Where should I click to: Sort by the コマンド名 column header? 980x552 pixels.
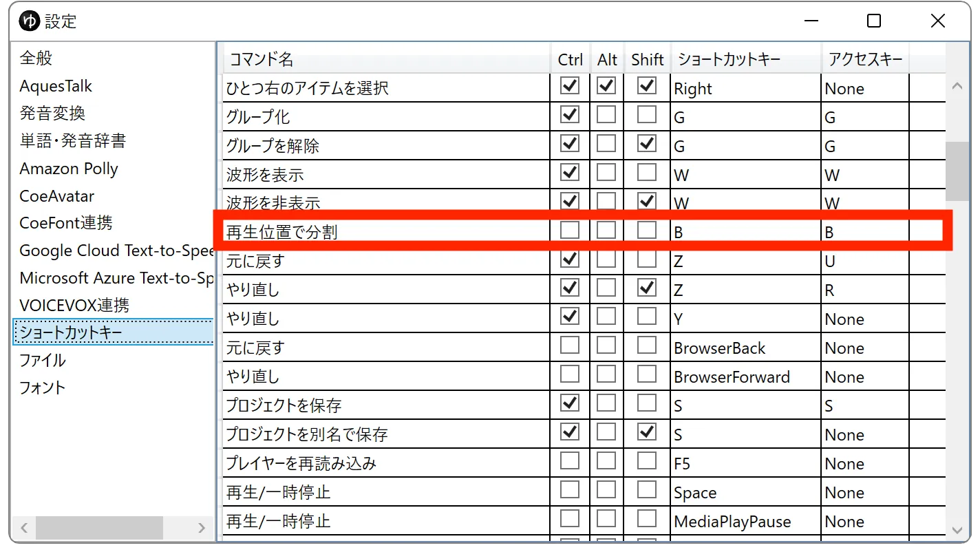pos(387,59)
